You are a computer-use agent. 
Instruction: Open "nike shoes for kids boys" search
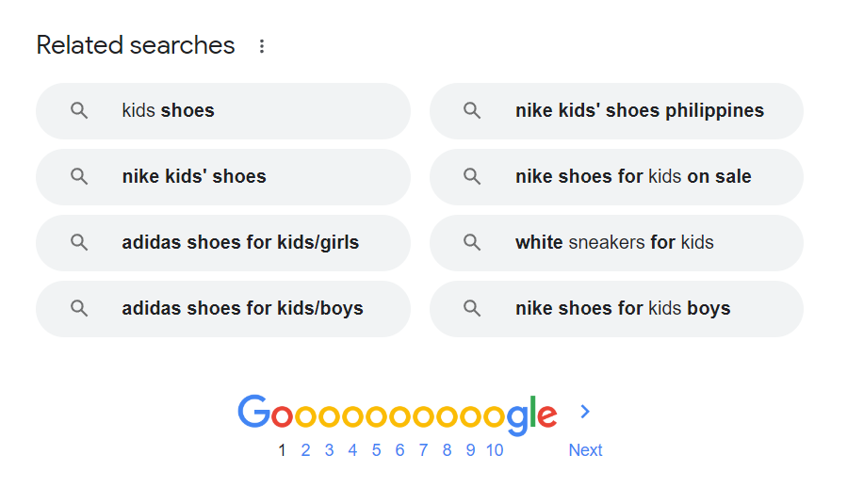[622, 309]
